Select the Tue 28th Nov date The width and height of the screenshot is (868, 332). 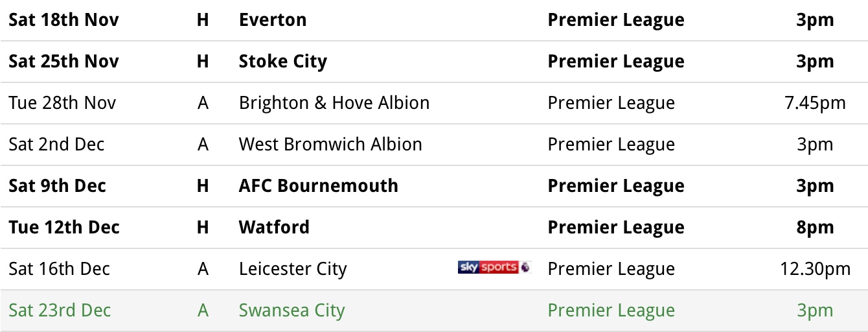tap(62, 103)
